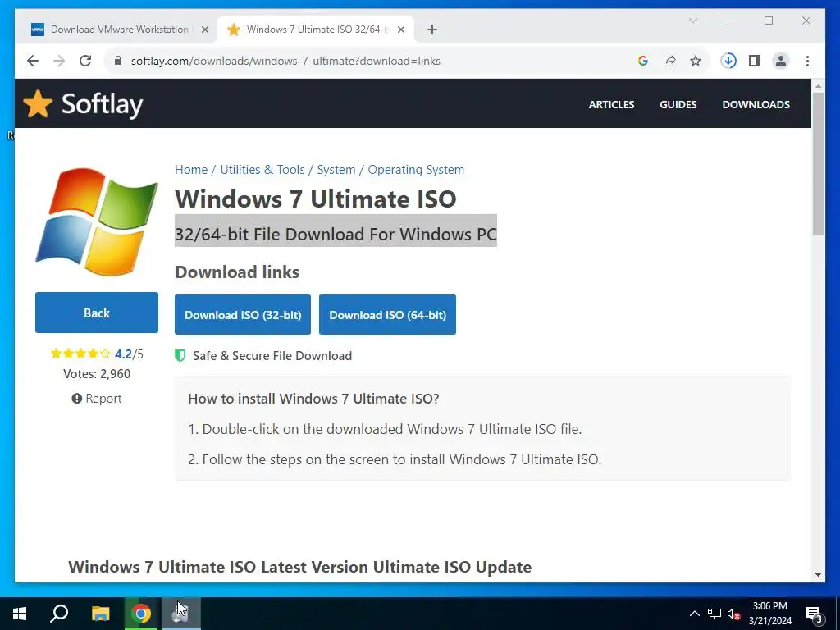This screenshot has width=840, height=630.
Task: Open the System breadcrumb link
Action: pyautogui.click(x=336, y=170)
